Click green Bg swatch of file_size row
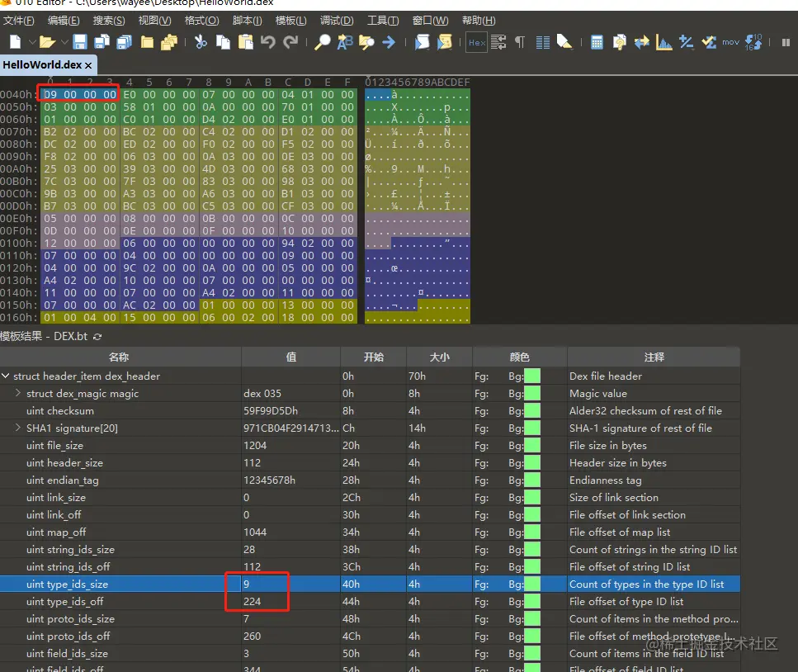Image resolution: width=798 pixels, height=672 pixels. pos(532,446)
